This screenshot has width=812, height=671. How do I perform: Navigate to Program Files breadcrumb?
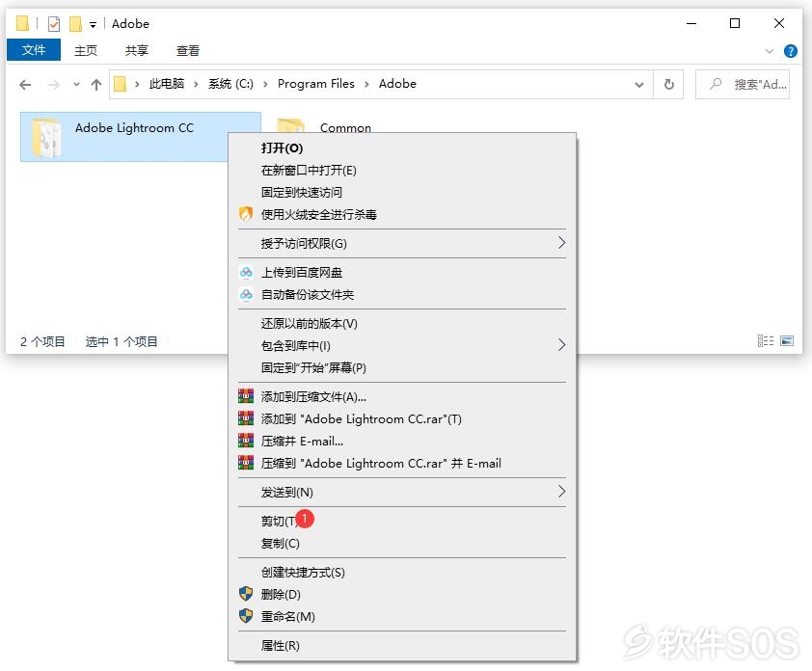[x=316, y=84]
